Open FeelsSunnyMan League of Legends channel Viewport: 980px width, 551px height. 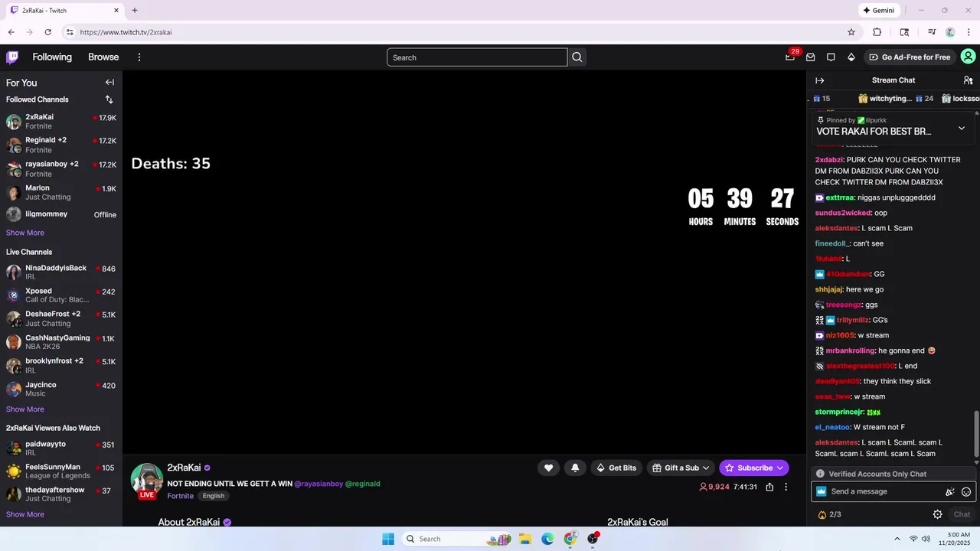[x=61, y=471]
